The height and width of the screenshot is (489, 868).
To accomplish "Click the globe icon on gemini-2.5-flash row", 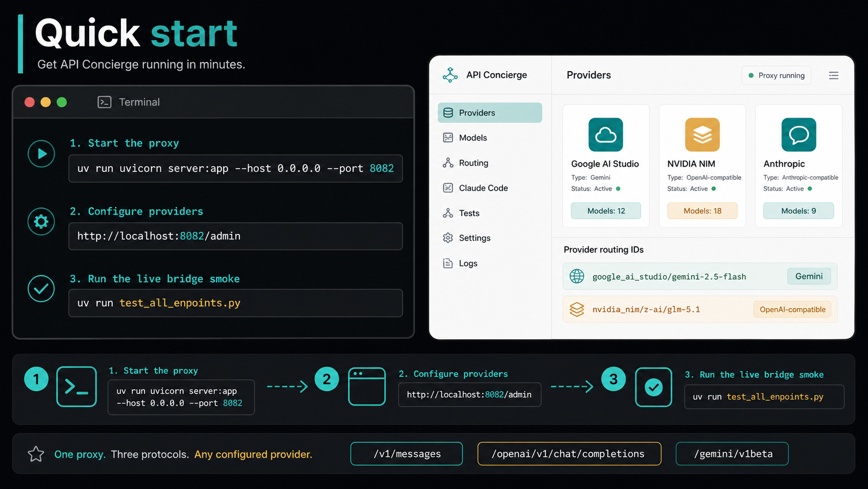I will click(577, 276).
